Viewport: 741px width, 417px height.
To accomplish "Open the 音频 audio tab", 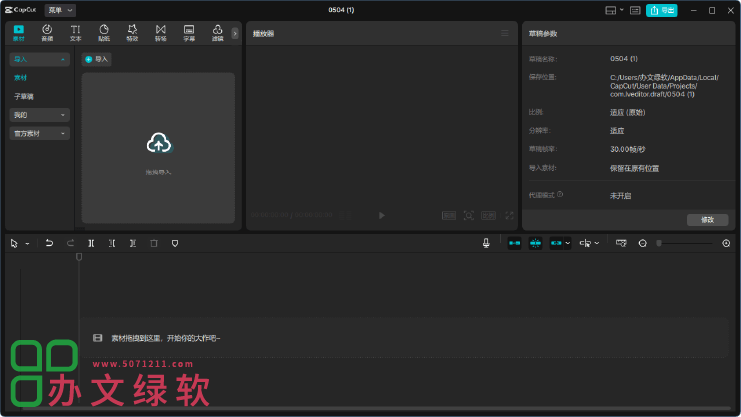I will (47, 33).
